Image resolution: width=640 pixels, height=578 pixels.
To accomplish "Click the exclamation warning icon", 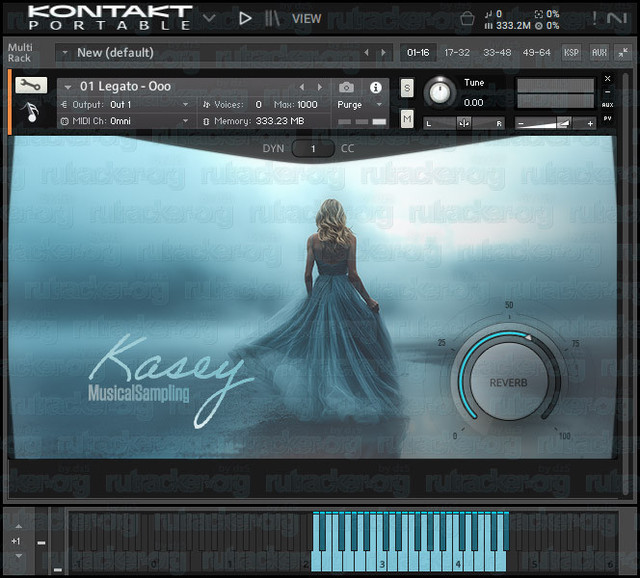I will point(594,18).
